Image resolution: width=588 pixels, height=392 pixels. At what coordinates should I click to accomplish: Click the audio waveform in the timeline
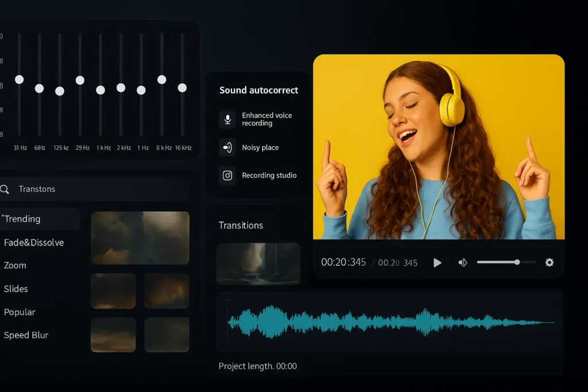(x=390, y=323)
